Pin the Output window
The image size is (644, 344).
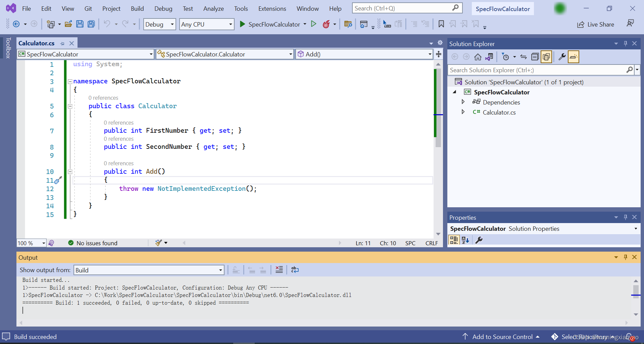[626, 257]
